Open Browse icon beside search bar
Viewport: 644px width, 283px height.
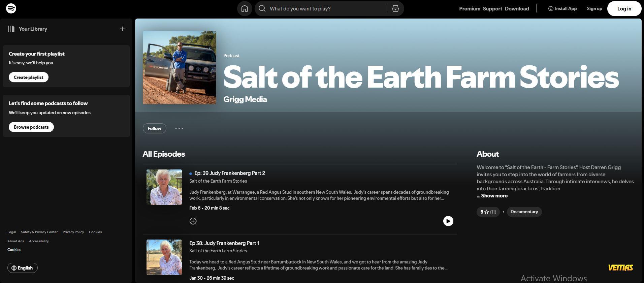click(395, 9)
